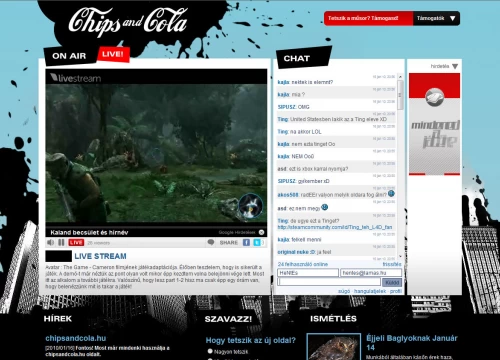Click the chat message input field
Screen dimensions: 500x360
pyautogui.click(x=329, y=282)
